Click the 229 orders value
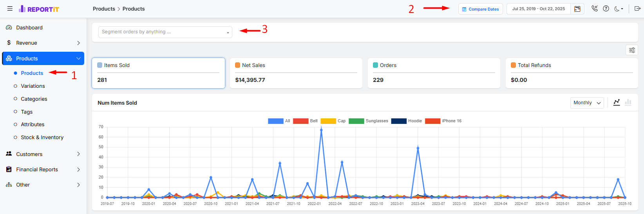 378,80
